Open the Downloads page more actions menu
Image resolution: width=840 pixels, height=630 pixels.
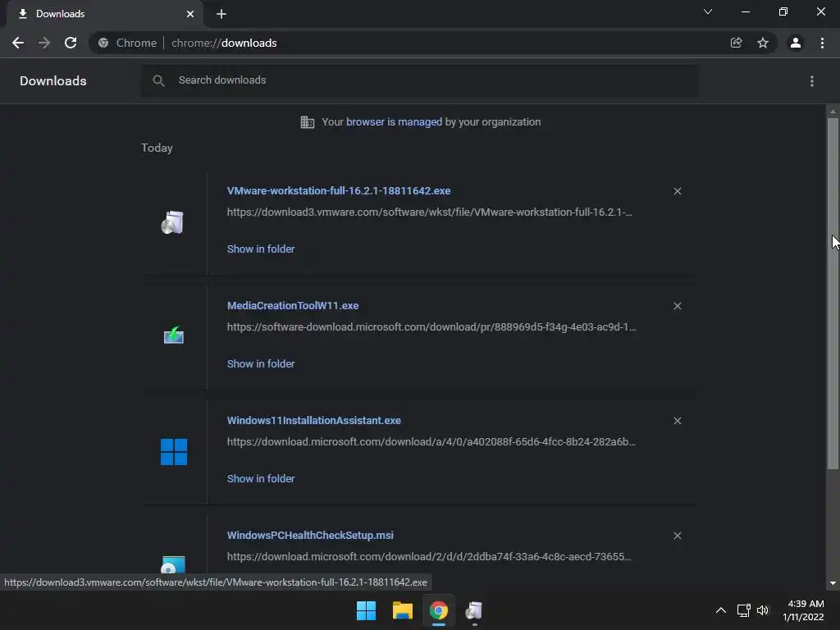click(812, 81)
